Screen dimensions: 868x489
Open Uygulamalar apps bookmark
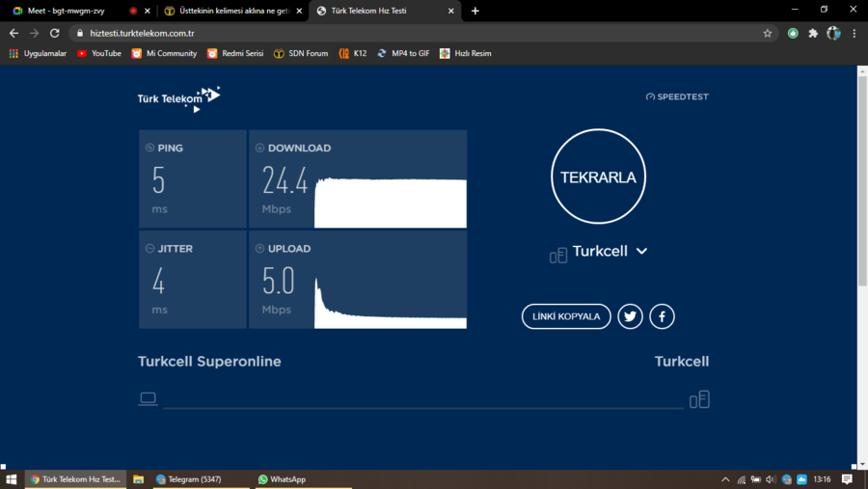38,53
